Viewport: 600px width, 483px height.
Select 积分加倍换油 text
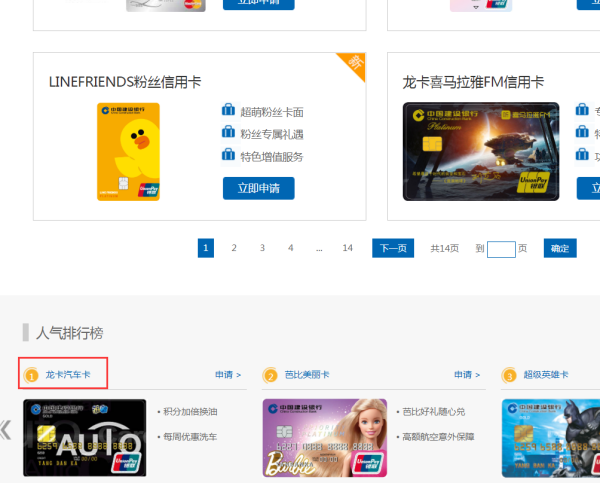coord(190,412)
